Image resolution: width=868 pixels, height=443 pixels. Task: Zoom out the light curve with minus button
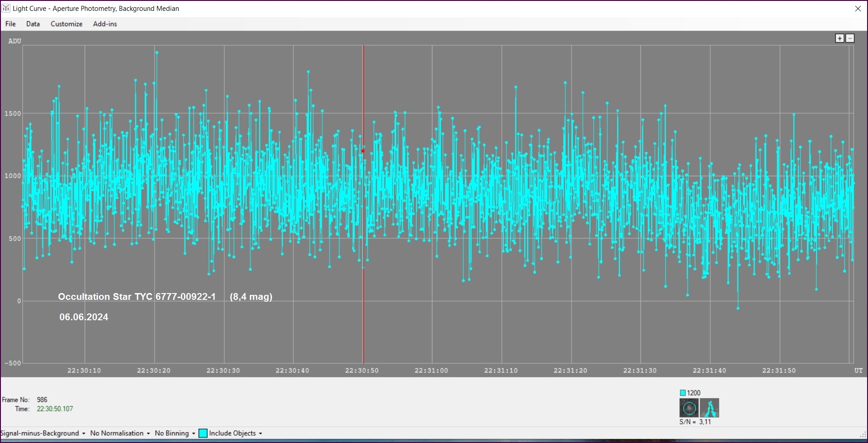coord(850,39)
